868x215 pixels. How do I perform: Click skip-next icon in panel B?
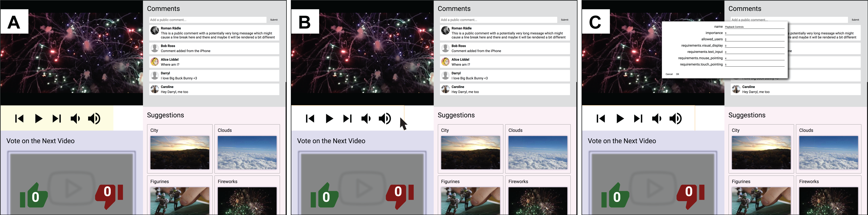coord(347,118)
